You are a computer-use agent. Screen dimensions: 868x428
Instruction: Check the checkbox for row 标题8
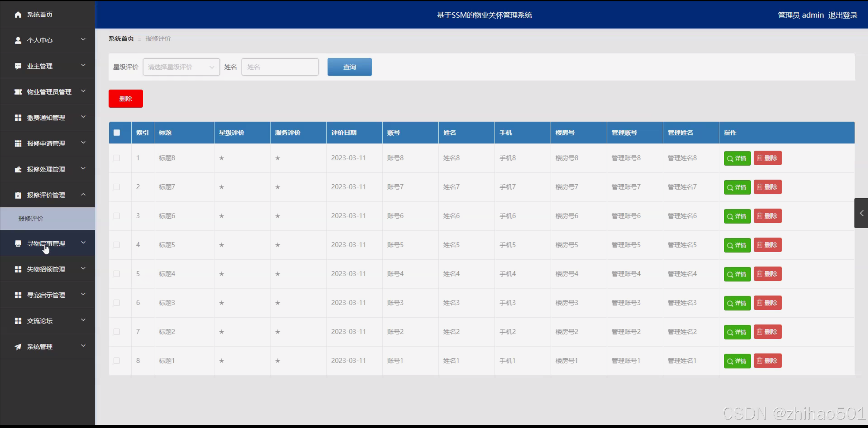point(117,158)
